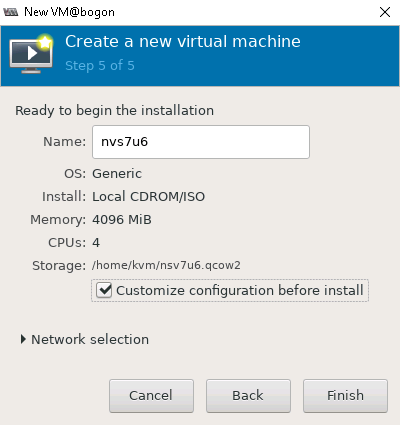This screenshot has height=425, width=400.
Task: Click the "Create a new virtual machine" heading
Action: [x=183, y=42]
